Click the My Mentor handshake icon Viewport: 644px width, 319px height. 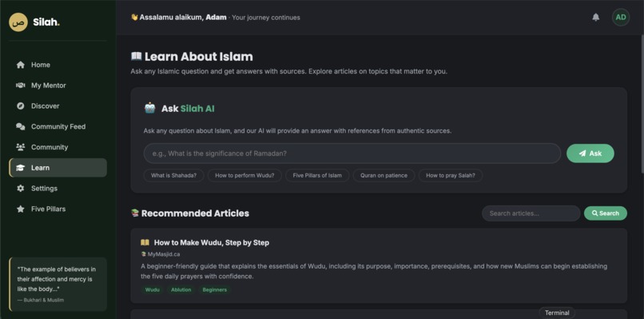click(21, 86)
